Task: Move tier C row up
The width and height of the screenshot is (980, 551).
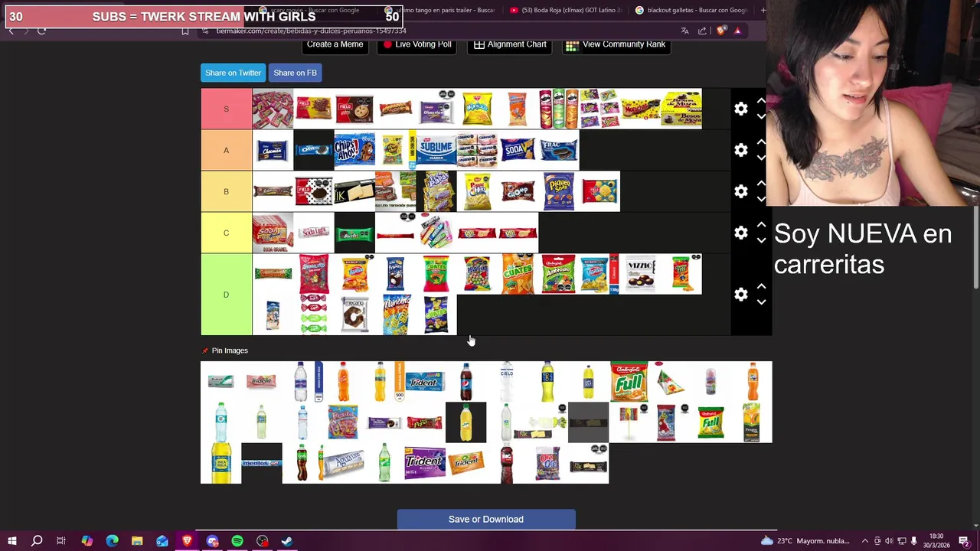Action: [761, 225]
